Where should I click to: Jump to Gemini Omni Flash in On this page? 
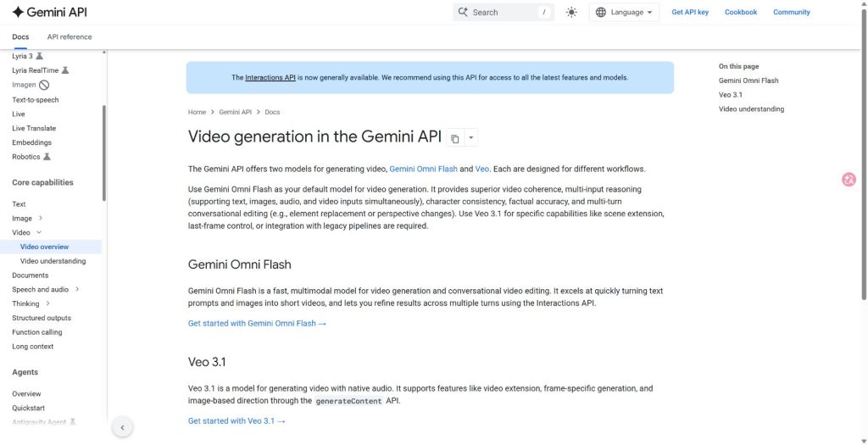click(x=748, y=81)
